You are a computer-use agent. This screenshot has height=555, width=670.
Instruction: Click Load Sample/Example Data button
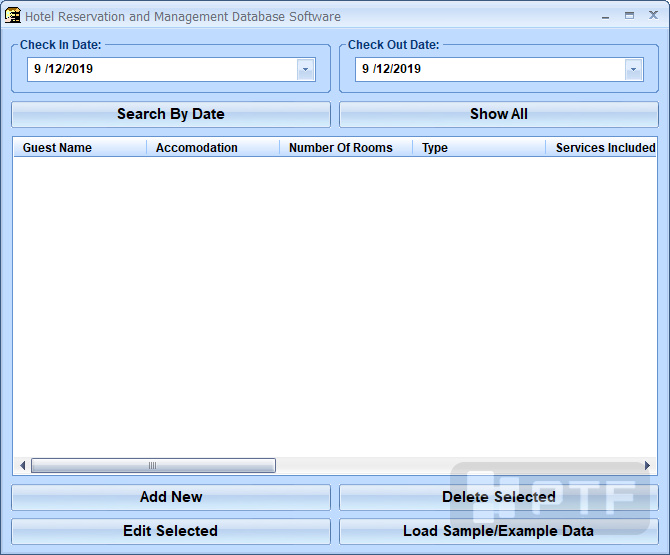pos(499,531)
